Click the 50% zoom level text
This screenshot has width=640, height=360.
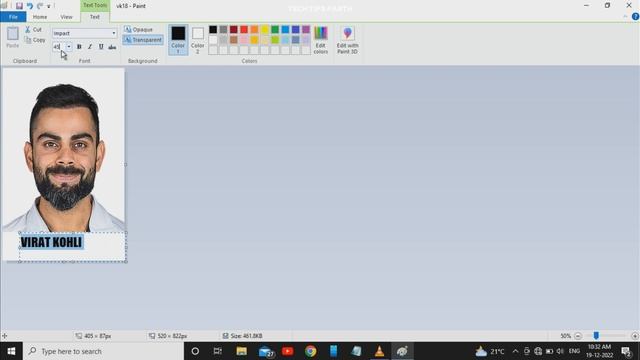[x=565, y=336]
